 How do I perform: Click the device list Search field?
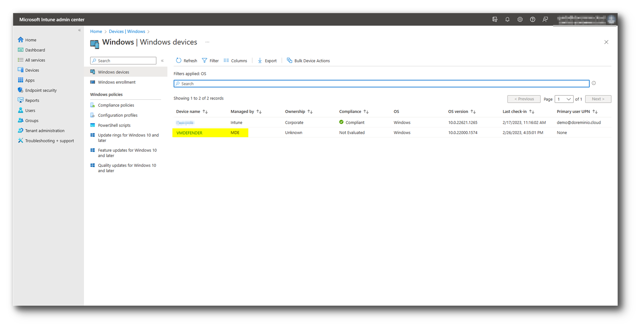[x=381, y=83]
